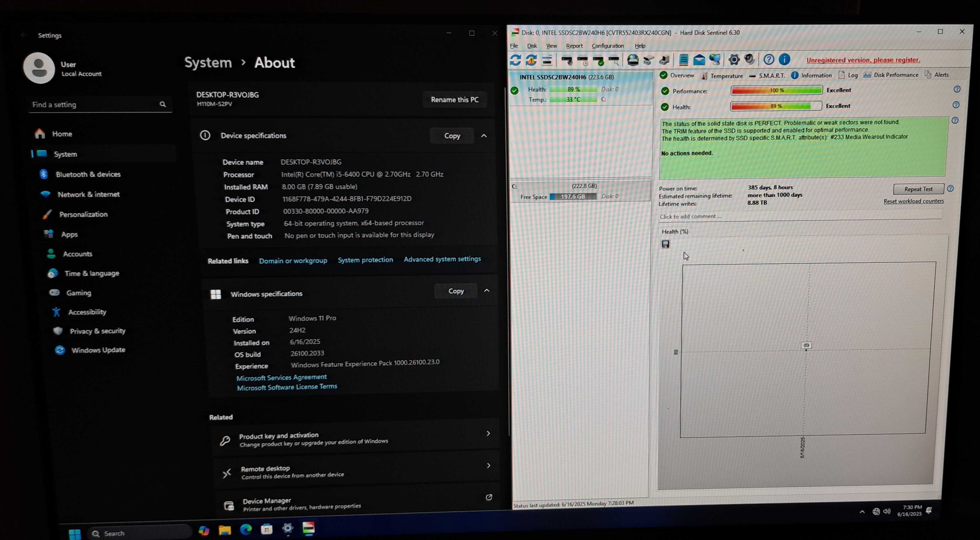Open the Report menu
The height and width of the screenshot is (540, 980).
(574, 46)
